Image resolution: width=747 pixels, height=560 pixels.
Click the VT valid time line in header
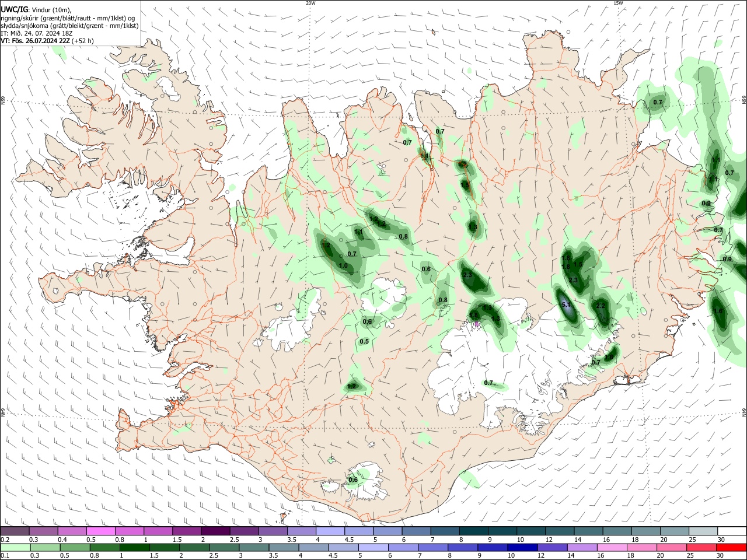[47, 41]
